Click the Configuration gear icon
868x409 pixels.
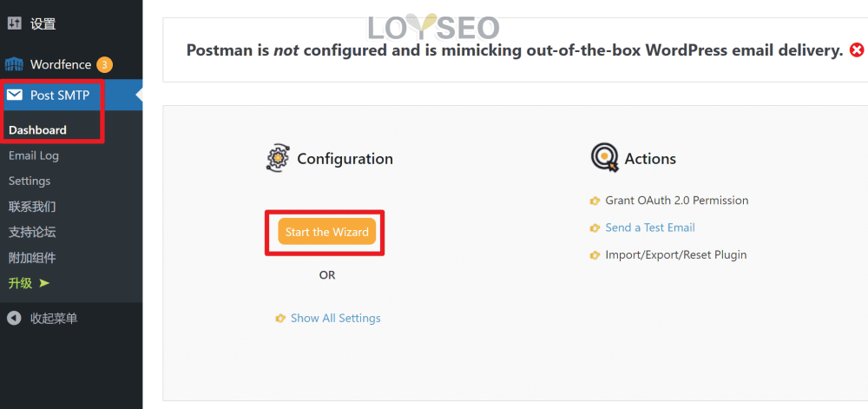278,159
